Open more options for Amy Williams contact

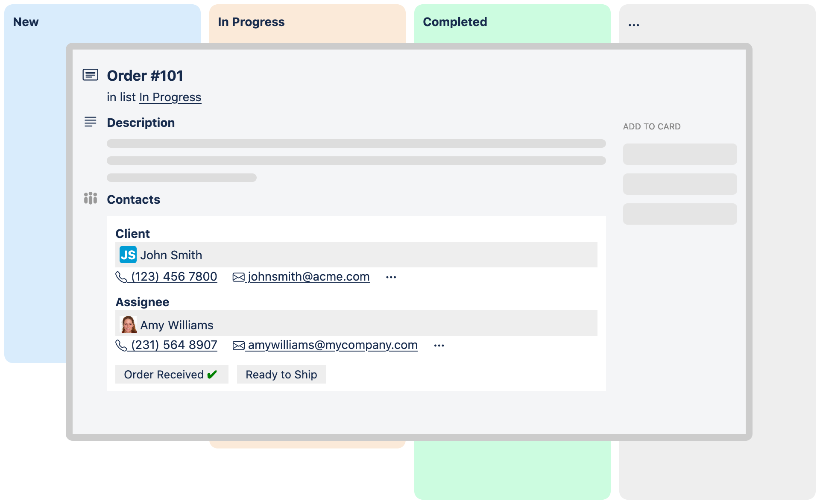[439, 346]
